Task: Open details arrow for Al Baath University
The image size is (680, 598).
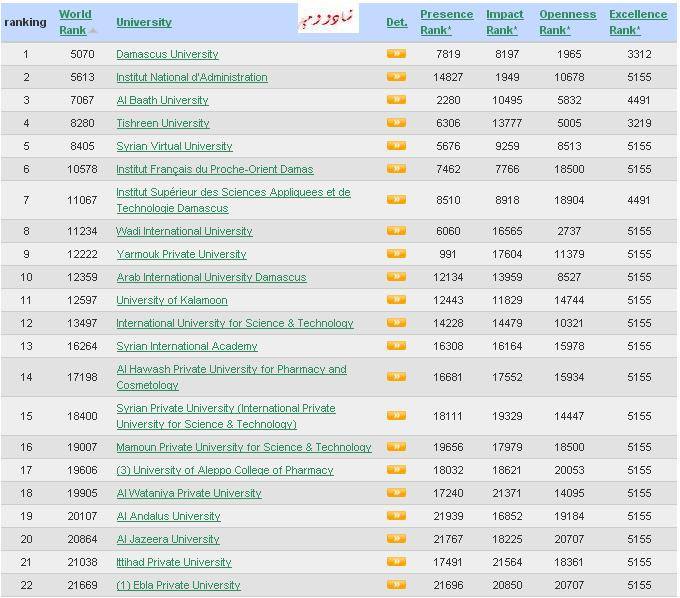Action: pos(396,100)
